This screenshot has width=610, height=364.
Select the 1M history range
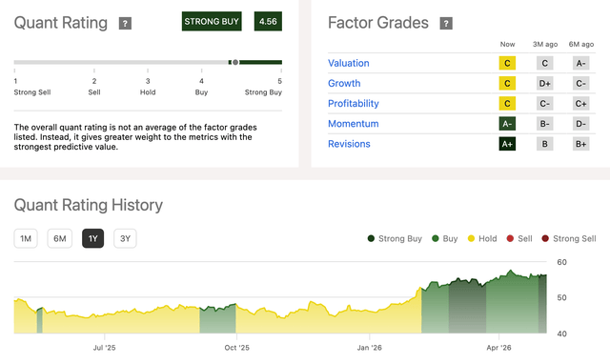26,238
